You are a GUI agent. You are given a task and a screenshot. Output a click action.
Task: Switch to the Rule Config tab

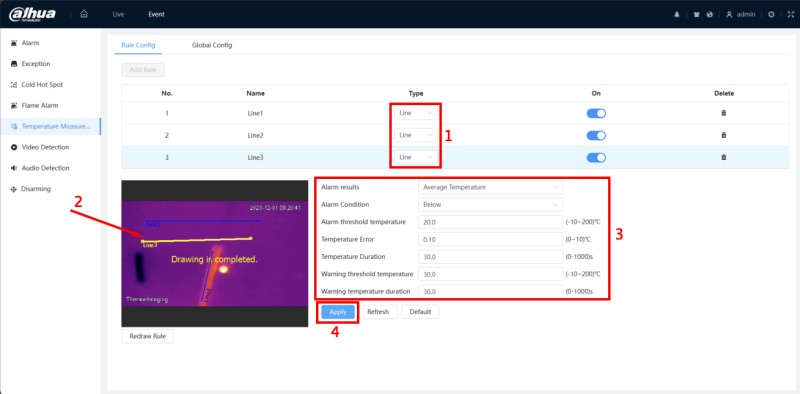click(x=138, y=45)
